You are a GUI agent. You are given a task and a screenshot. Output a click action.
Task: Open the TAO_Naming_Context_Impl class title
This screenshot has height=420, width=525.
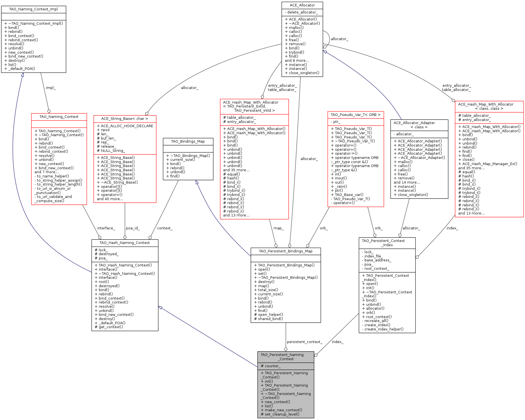coord(33,9)
